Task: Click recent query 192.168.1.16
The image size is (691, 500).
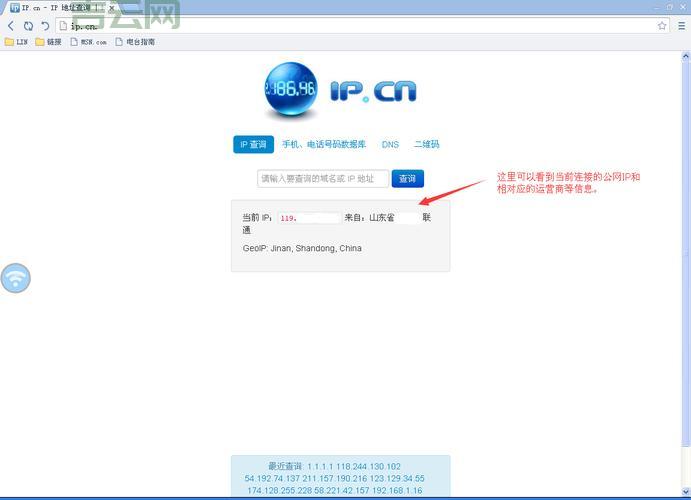Action: point(395,490)
